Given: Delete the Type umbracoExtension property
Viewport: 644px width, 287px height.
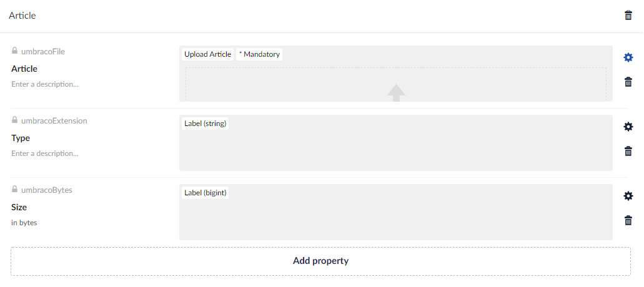Looking at the screenshot, I should coord(628,151).
